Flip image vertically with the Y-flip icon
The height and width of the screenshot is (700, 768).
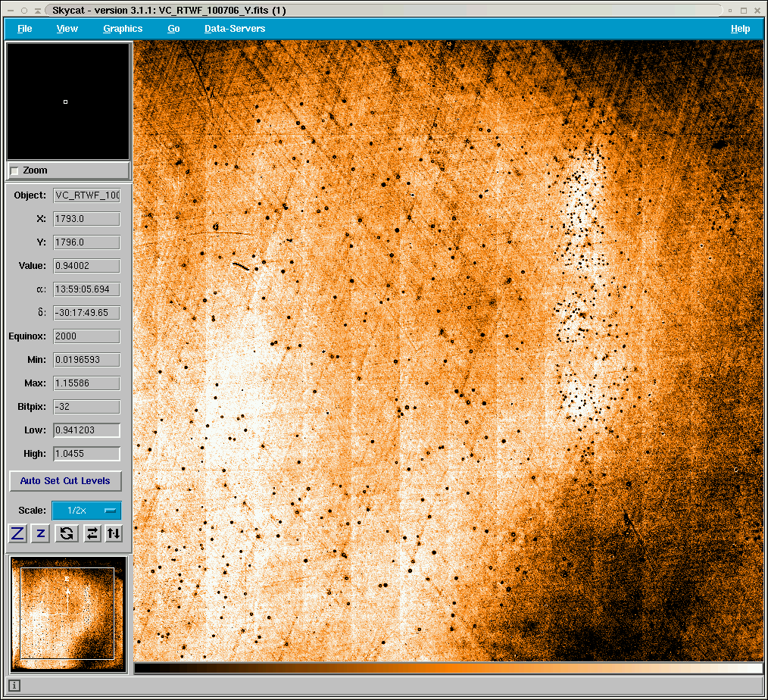114,533
